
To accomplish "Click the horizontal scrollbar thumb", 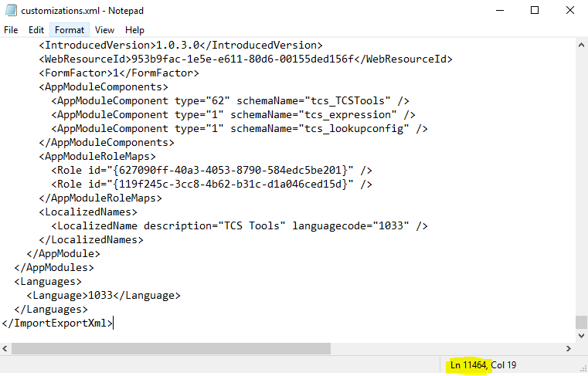I will click(x=171, y=348).
